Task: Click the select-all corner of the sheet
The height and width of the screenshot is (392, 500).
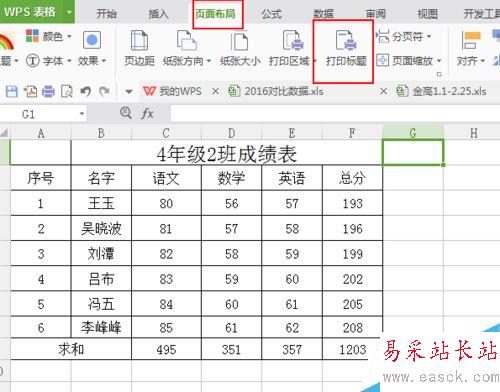Action: point(5,134)
